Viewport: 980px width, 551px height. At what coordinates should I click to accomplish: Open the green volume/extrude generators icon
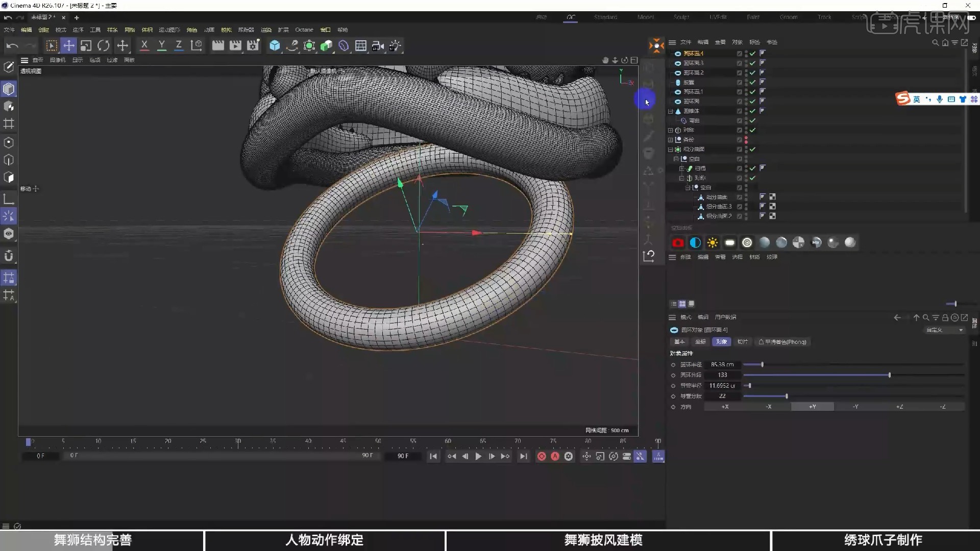326,46
